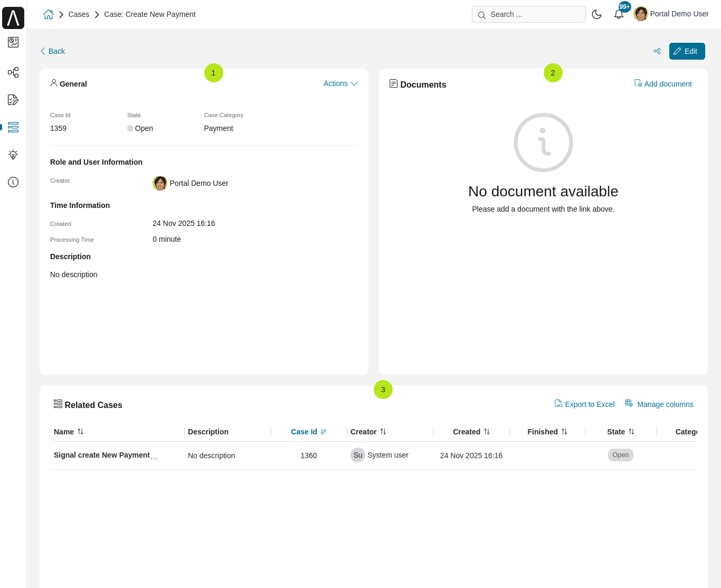Click the Add document link

tap(663, 84)
